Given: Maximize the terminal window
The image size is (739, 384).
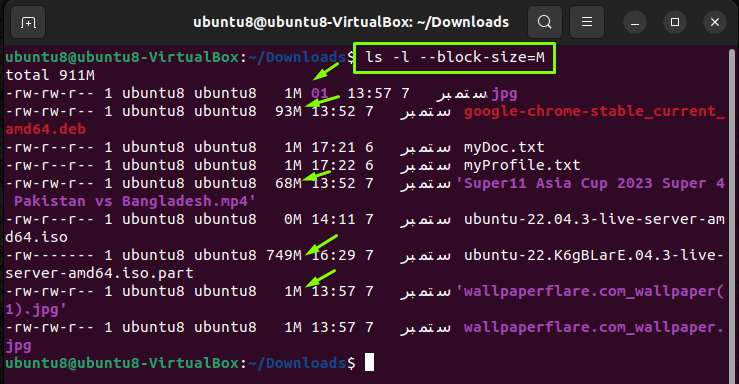Looking at the screenshot, I should tap(675, 22).
